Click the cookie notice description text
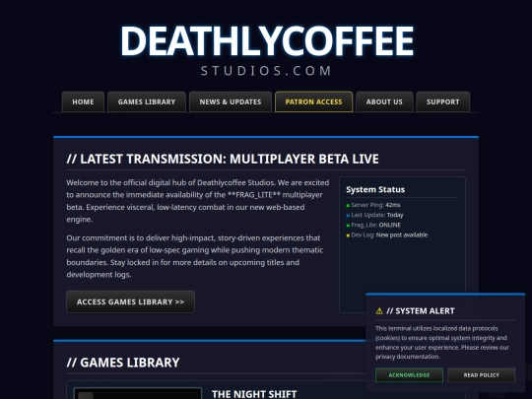Viewport: 532px width, 399px height. 442,342
